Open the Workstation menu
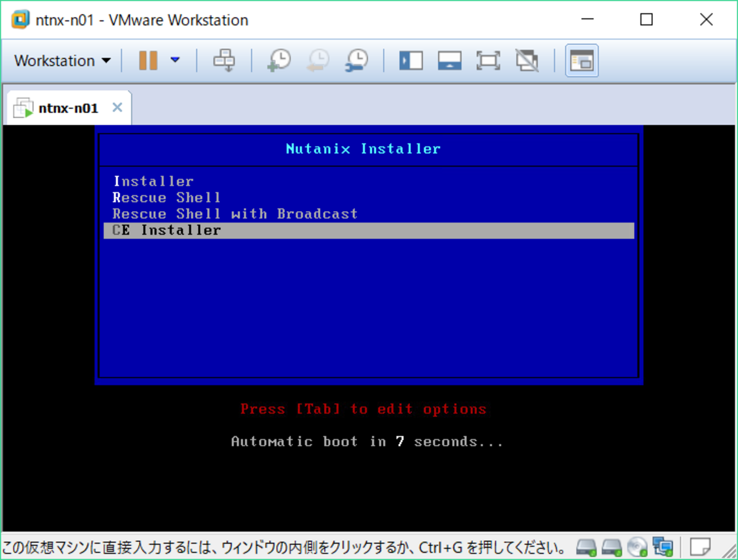 pyautogui.click(x=62, y=61)
